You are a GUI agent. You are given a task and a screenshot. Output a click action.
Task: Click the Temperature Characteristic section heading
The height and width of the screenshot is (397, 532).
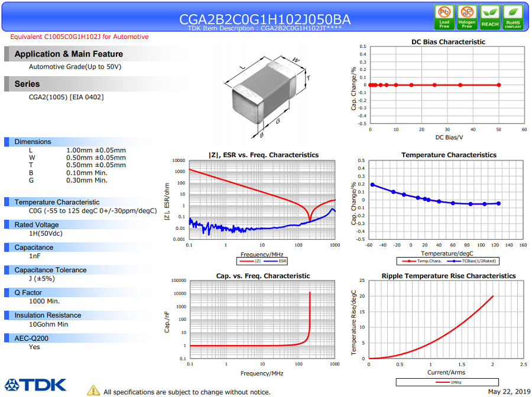pyautogui.click(x=57, y=202)
